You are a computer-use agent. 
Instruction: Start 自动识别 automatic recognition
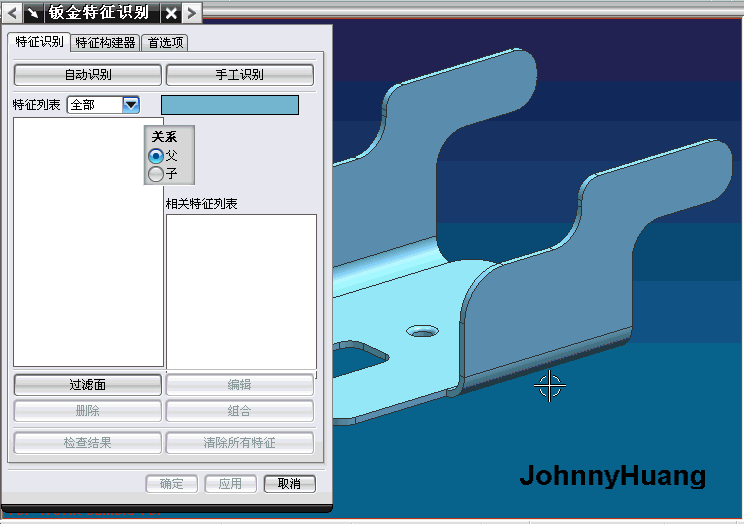(x=88, y=75)
